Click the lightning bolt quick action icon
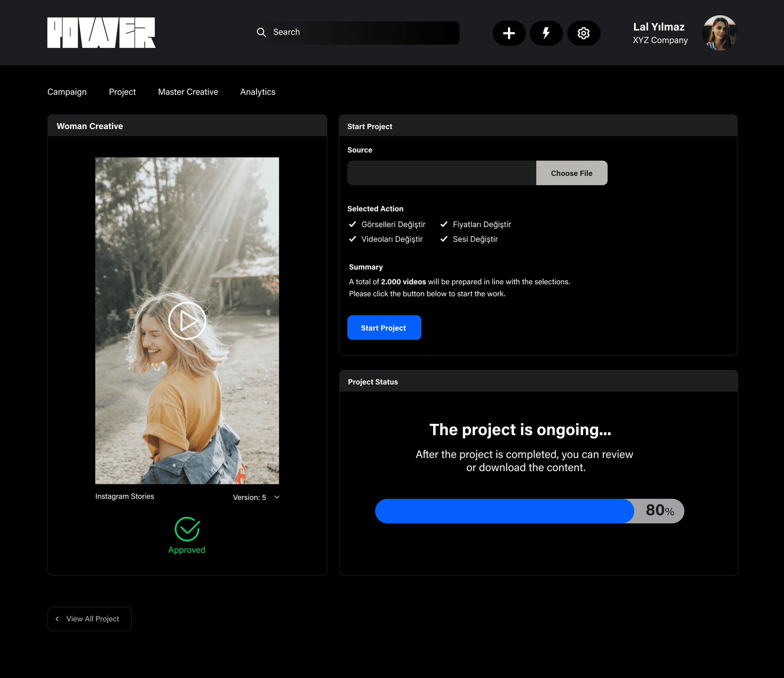The image size is (784, 678). pos(546,33)
